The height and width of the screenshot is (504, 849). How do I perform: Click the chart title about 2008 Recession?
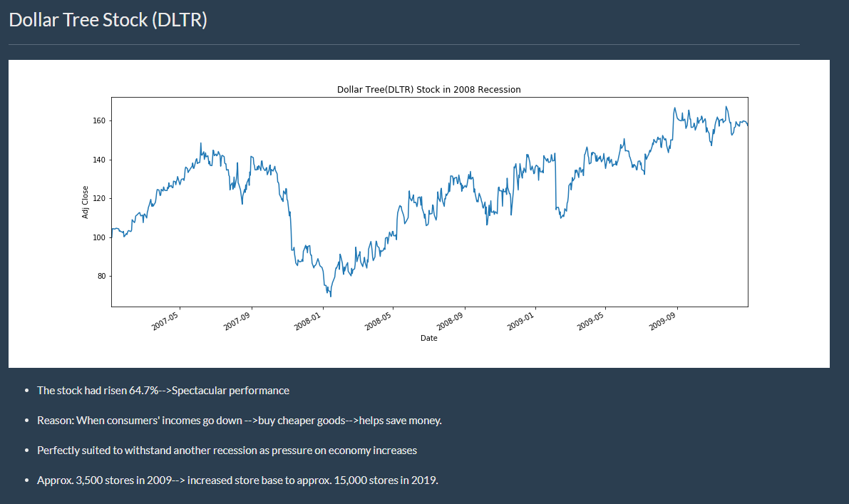pyautogui.click(x=429, y=90)
